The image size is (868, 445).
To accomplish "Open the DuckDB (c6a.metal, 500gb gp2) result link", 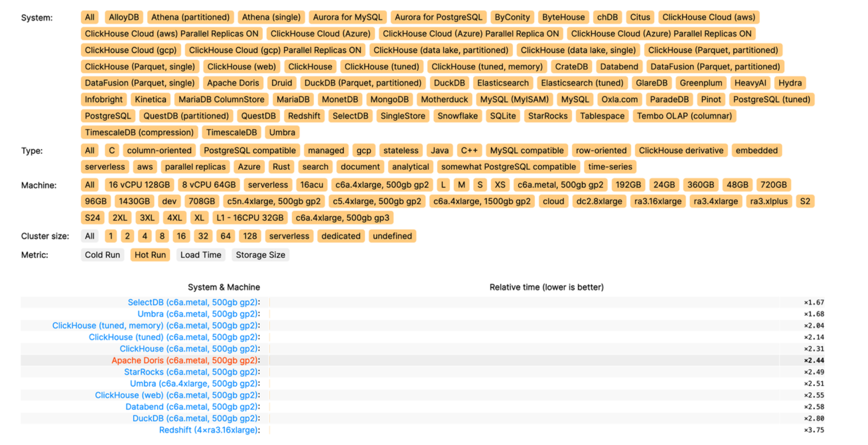I will click(195, 418).
